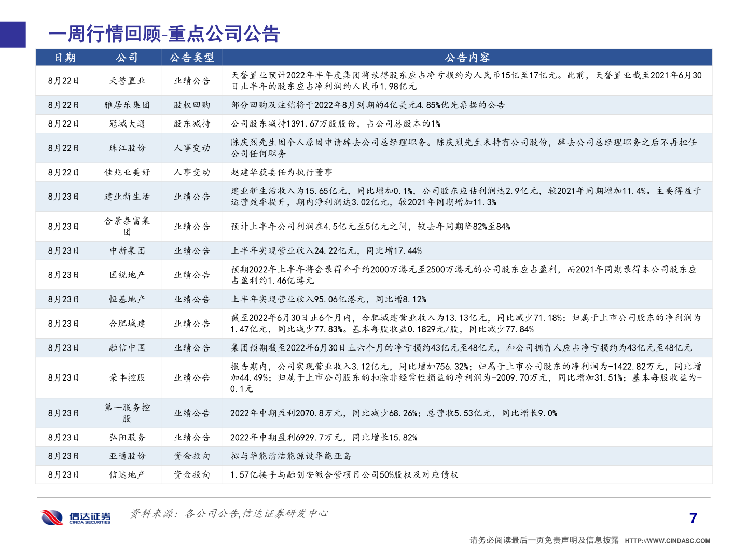Click the 信达地产 资金投向 entry
This screenshot has height=560, width=747.
click(x=192, y=473)
